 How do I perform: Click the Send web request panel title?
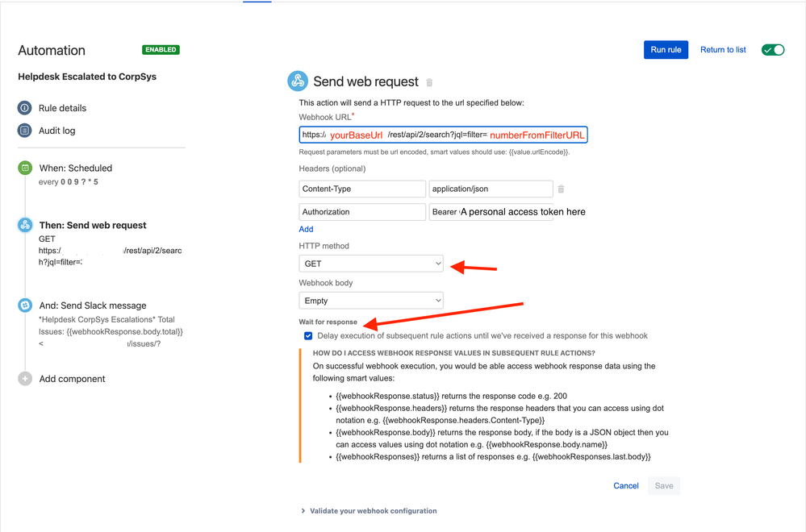365,81
